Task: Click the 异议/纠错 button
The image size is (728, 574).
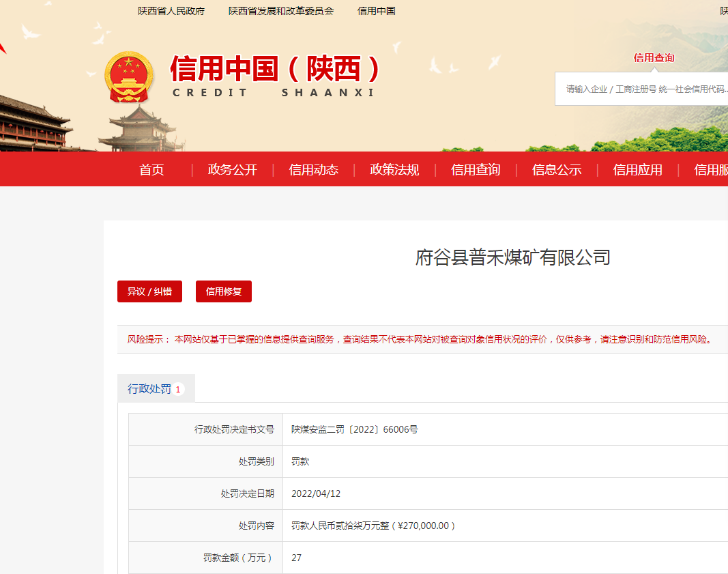Action: [x=149, y=291]
